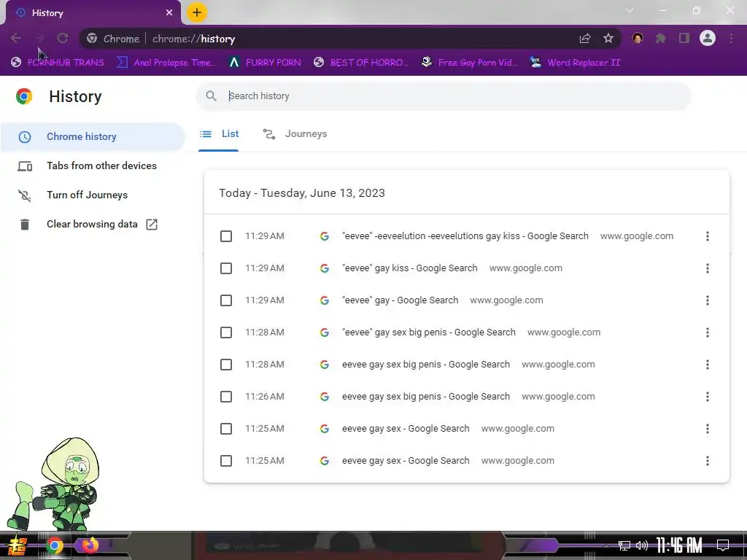This screenshot has width=747, height=560.
Task: Open the network status tray icon
Action: click(x=624, y=545)
